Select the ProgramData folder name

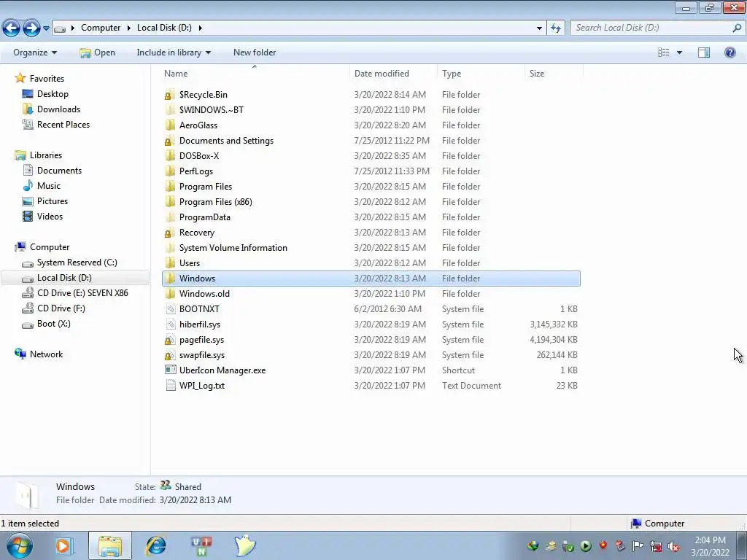tap(204, 217)
